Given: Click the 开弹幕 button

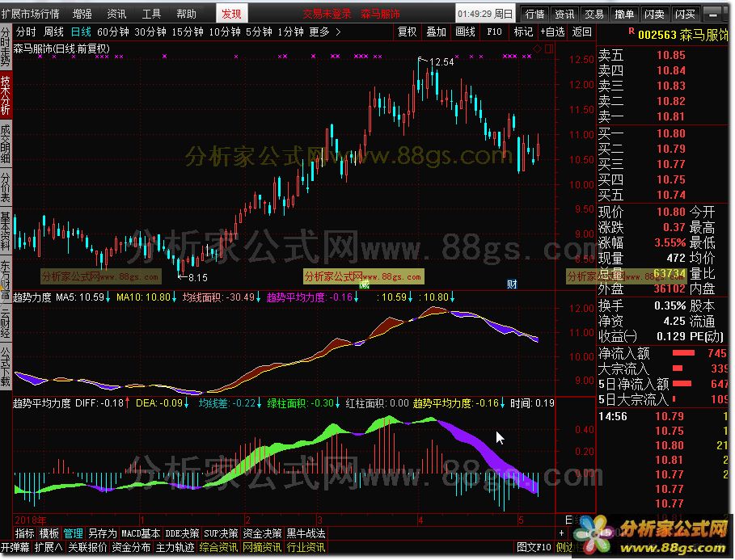Looking at the screenshot, I should (x=15, y=547).
